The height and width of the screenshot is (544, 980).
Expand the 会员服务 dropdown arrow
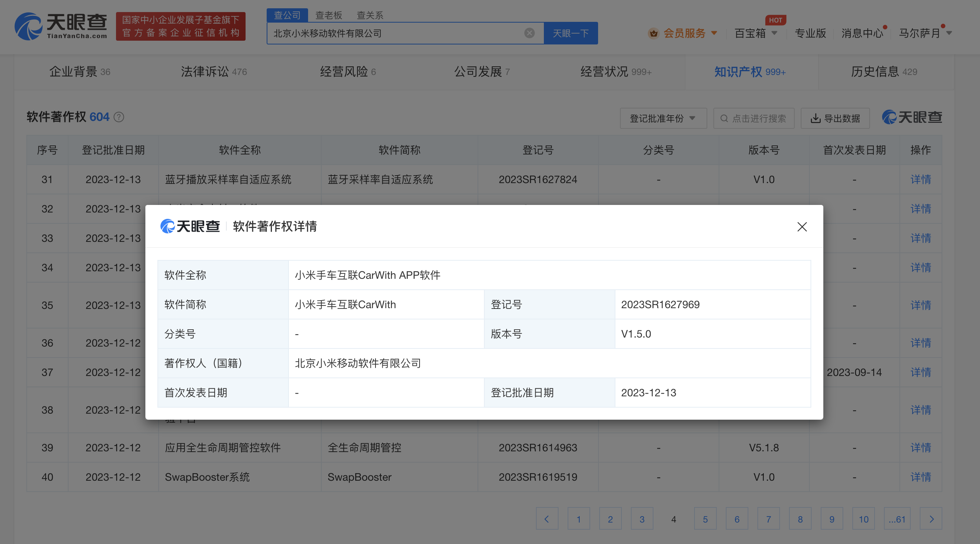click(714, 33)
